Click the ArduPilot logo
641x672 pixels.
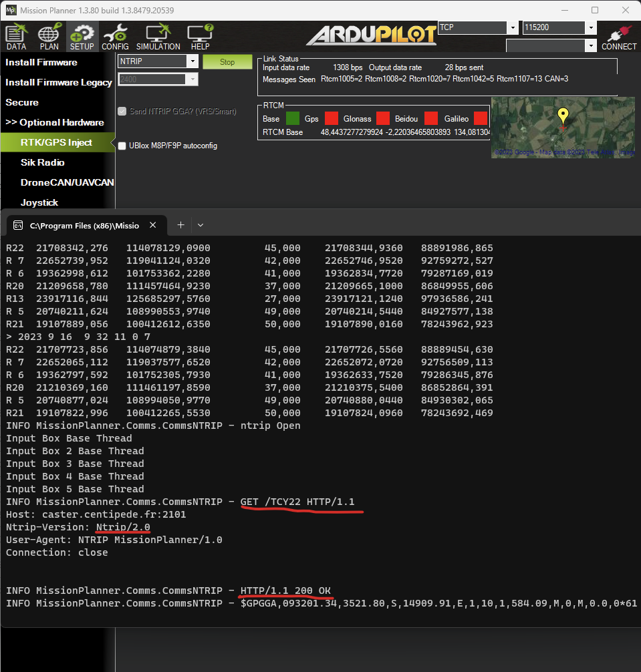click(372, 35)
